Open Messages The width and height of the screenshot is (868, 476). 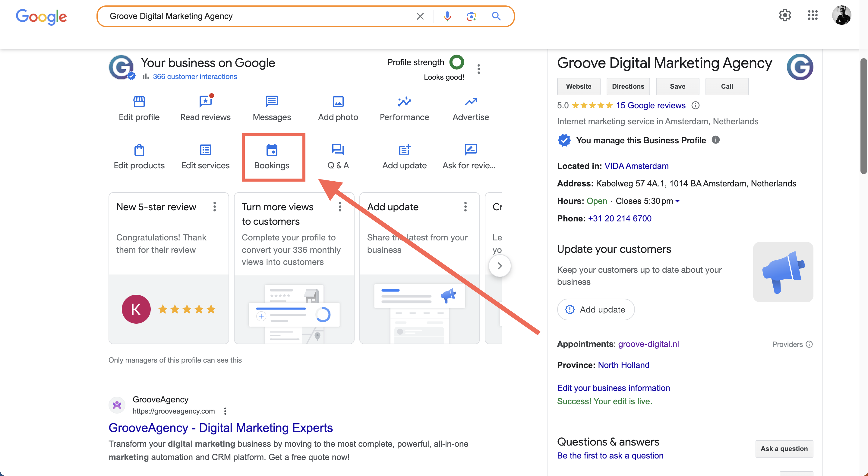pyautogui.click(x=272, y=109)
